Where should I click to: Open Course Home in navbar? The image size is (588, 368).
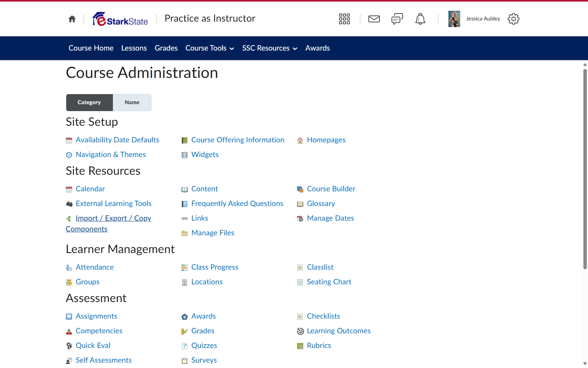click(91, 48)
